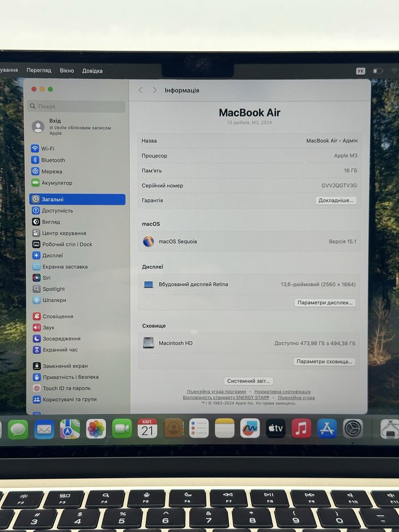The image size is (399, 532).
Task: Click Системний звіт button
Action: [248, 381]
